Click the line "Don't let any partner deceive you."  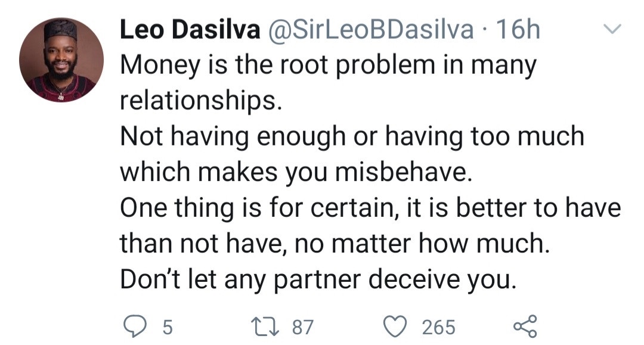(x=317, y=279)
